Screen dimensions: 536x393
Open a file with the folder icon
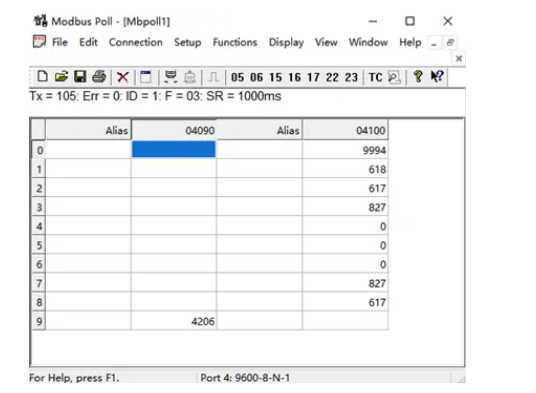point(61,77)
